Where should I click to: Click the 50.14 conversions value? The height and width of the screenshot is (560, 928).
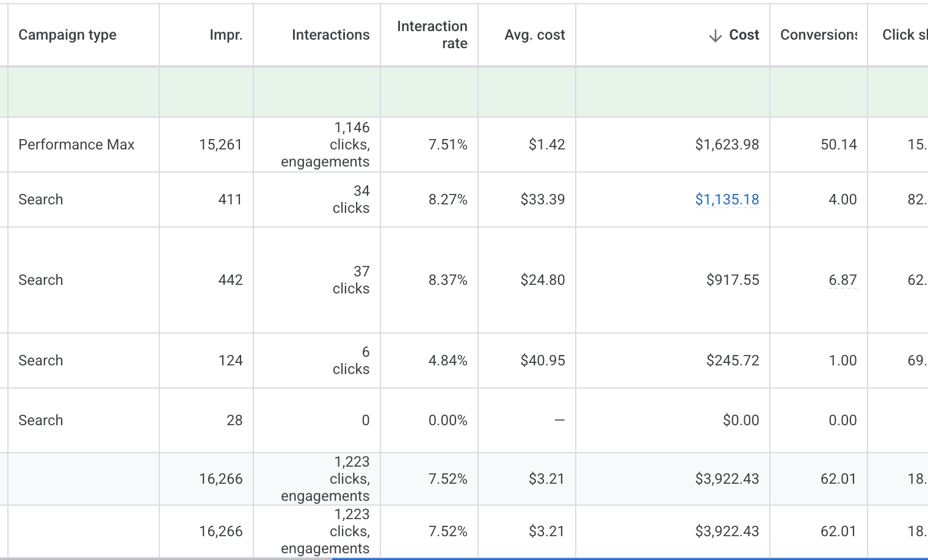pyautogui.click(x=839, y=145)
